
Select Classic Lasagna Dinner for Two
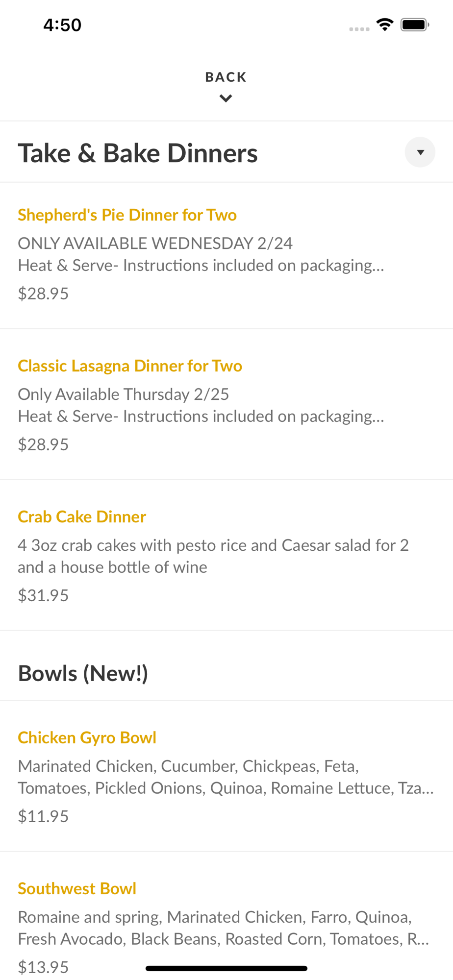(x=130, y=366)
